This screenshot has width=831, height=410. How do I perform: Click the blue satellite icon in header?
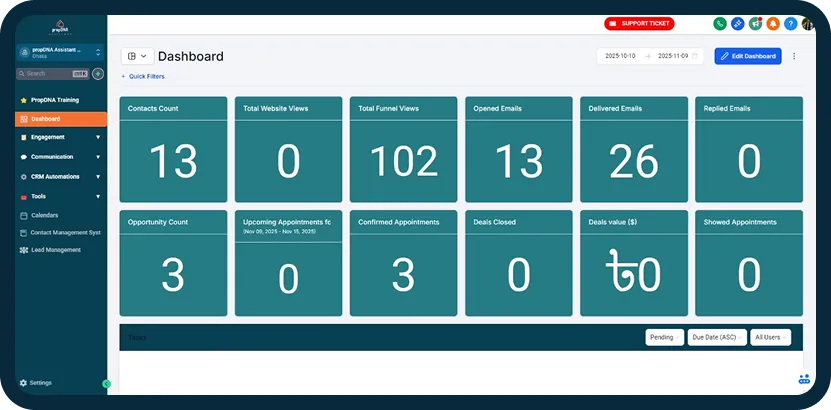point(737,23)
